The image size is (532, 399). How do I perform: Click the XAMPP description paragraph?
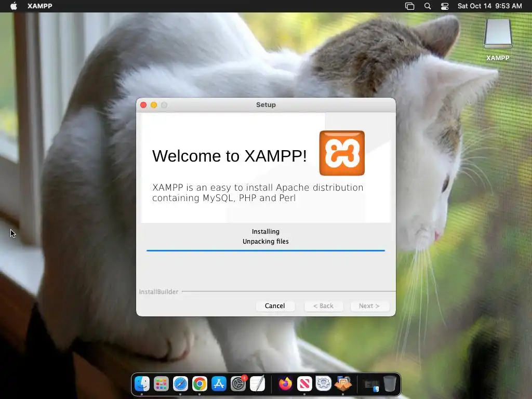point(258,192)
